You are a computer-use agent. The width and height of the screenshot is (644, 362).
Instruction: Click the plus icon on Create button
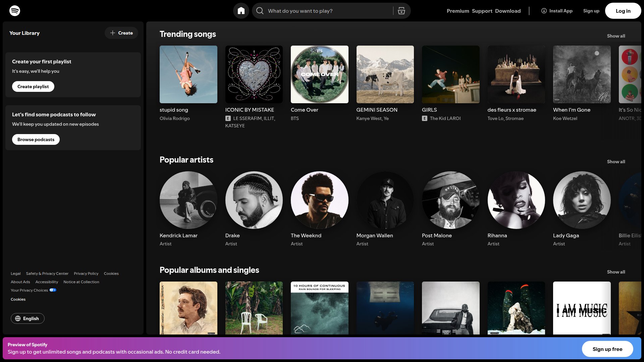[x=113, y=33]
